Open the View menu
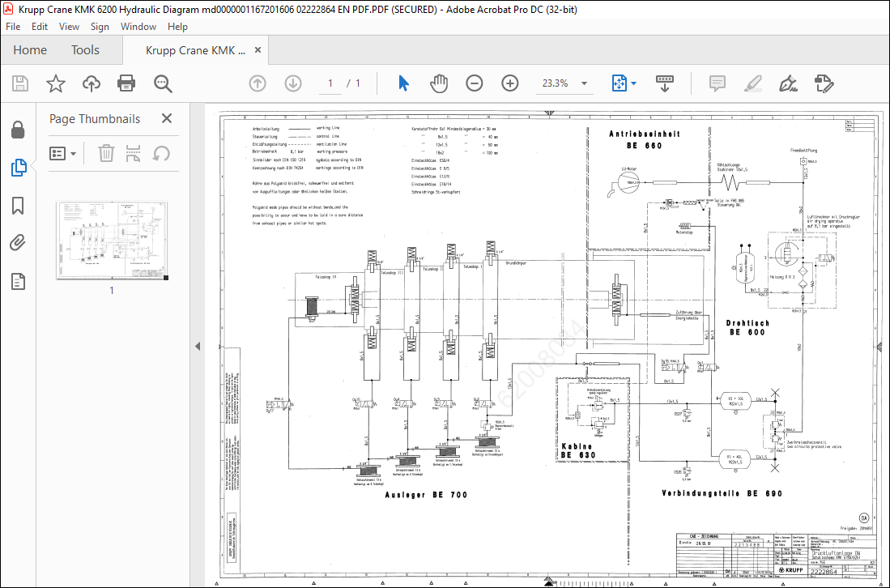 point(69,27)
